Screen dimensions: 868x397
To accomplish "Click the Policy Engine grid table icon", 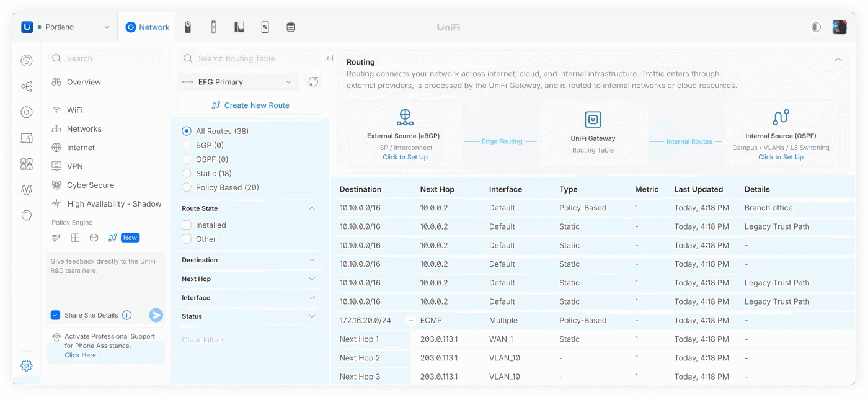I will coord(75,238).
